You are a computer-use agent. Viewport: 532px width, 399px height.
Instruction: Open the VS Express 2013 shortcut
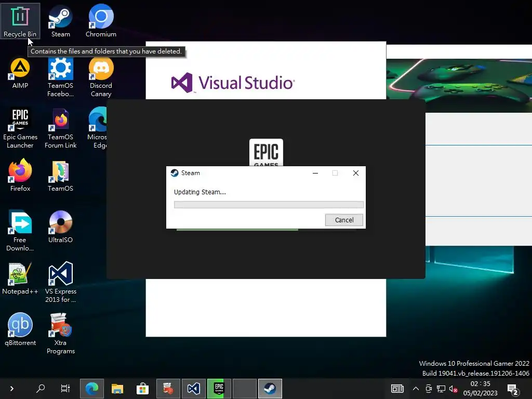point(60,282)
